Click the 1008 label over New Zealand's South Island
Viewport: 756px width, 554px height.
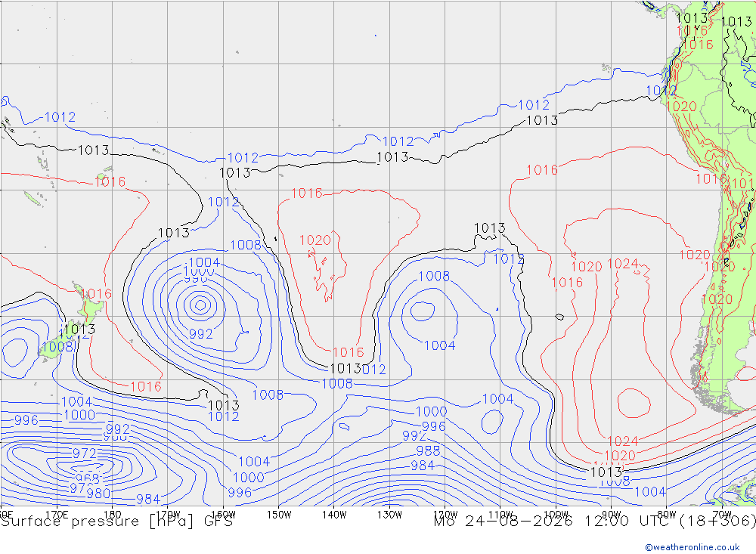[x=57, y=347]
